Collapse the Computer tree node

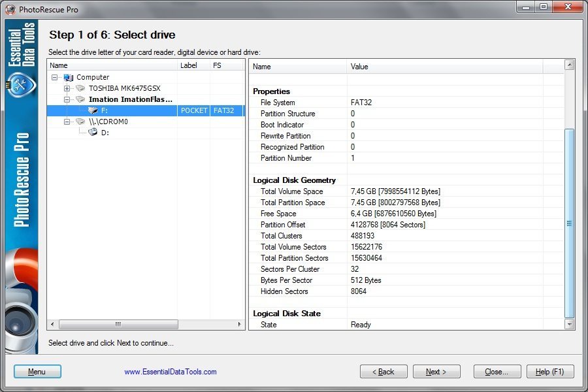(55, 77)
